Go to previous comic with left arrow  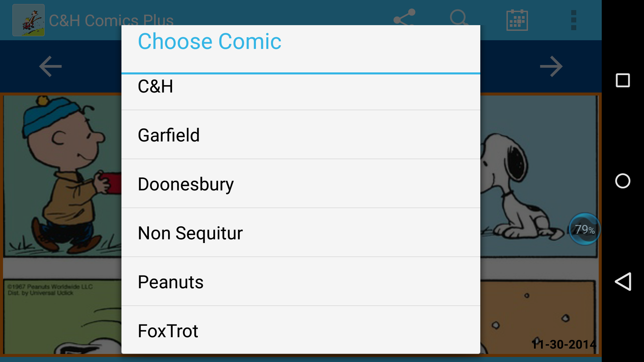pyautogui.click(x=50, y=66)
